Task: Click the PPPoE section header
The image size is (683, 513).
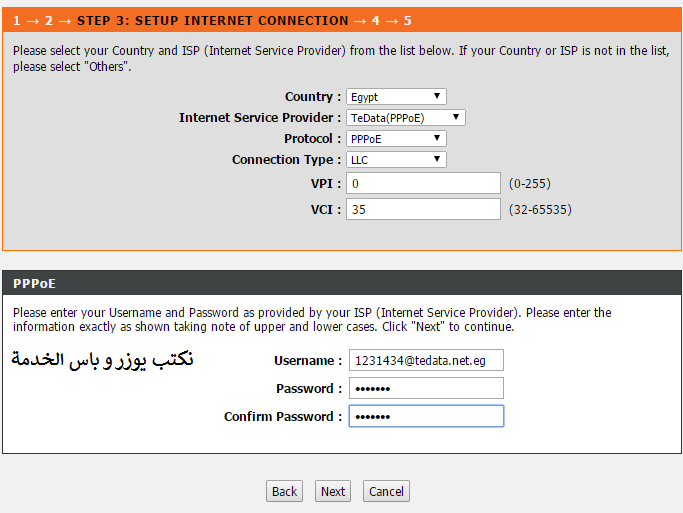Action: [x=342, y=283]
